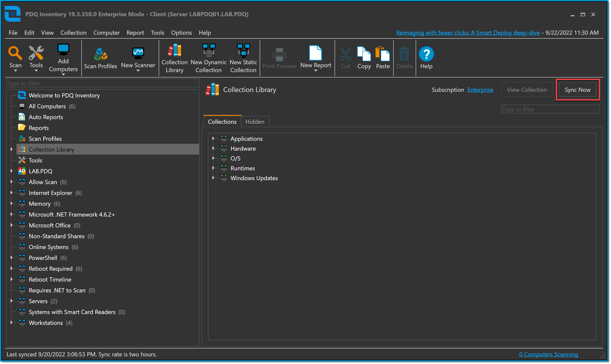Select Online Systems collection
The width and height of the screenshot is (611, 364).
click(49, 247)
